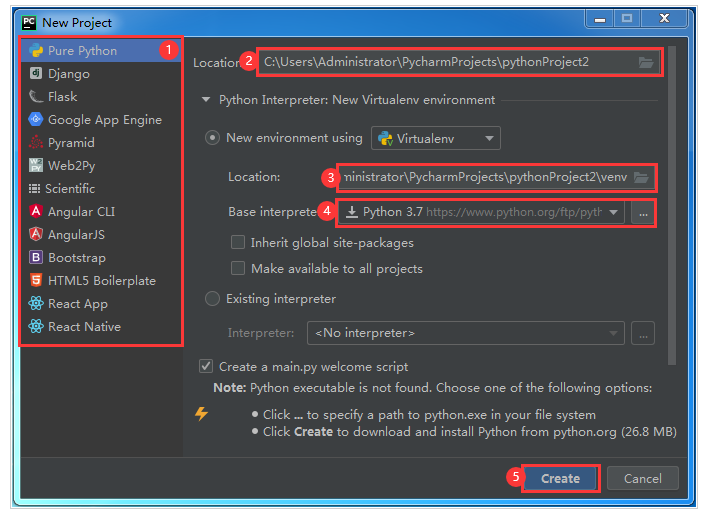705x510 pixels.
Task: Collapse the Python Interpreter section
Action: [x=207, y=100]
